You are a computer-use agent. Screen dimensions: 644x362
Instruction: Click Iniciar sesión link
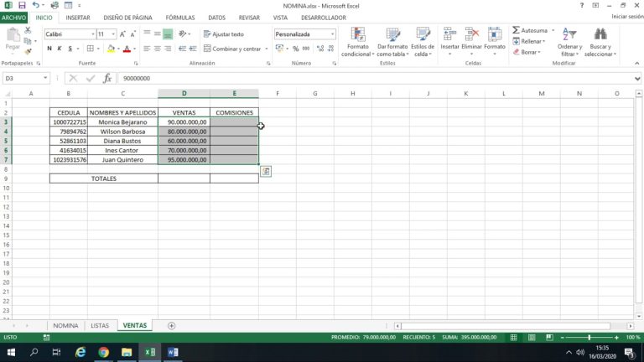tap(626, 17)
